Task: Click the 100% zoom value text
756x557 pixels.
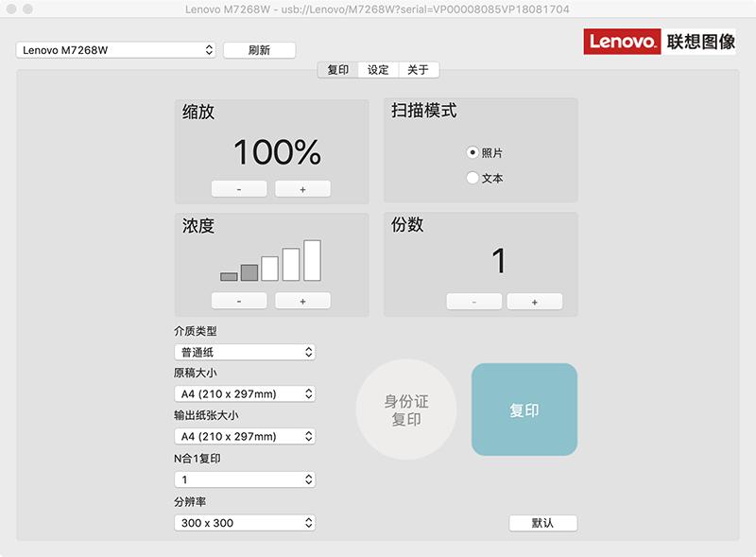Action: (x=277, y=152)
